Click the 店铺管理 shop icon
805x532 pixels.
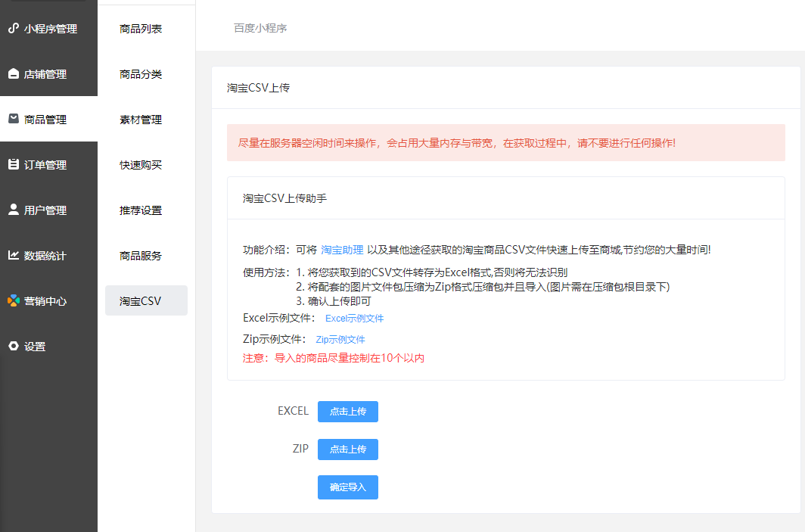tap(14, 74)
